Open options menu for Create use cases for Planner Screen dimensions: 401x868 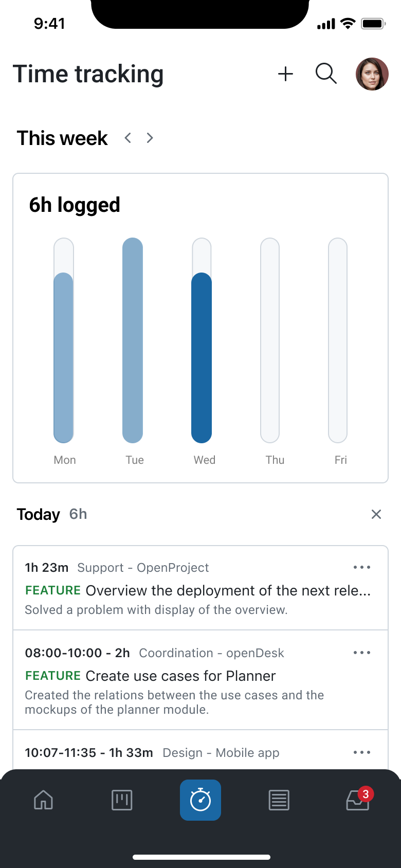point(362,653)
